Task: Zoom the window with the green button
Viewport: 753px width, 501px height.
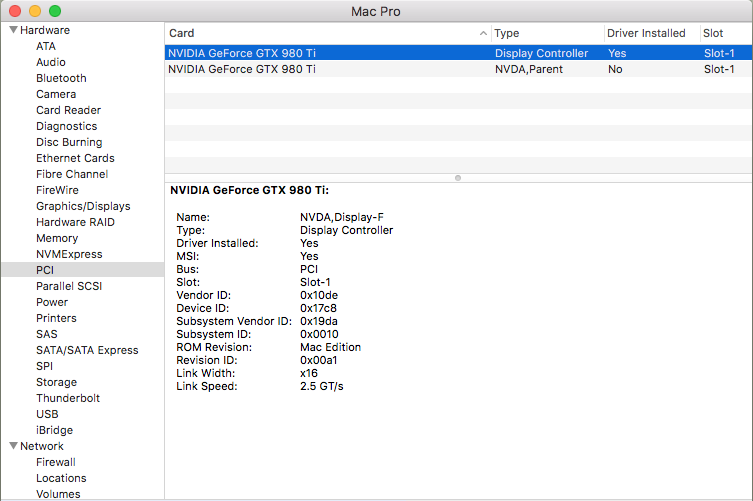Action: (55, 11)
